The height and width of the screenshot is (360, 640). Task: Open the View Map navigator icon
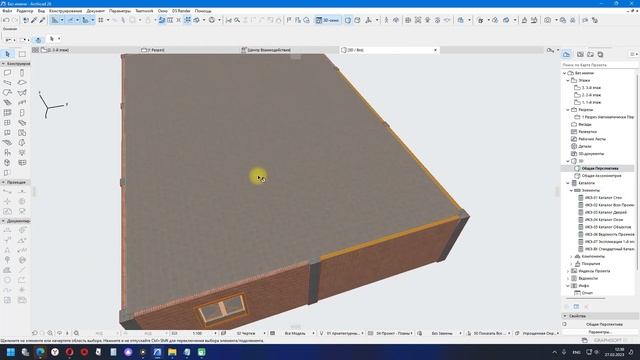click(580, 54)
